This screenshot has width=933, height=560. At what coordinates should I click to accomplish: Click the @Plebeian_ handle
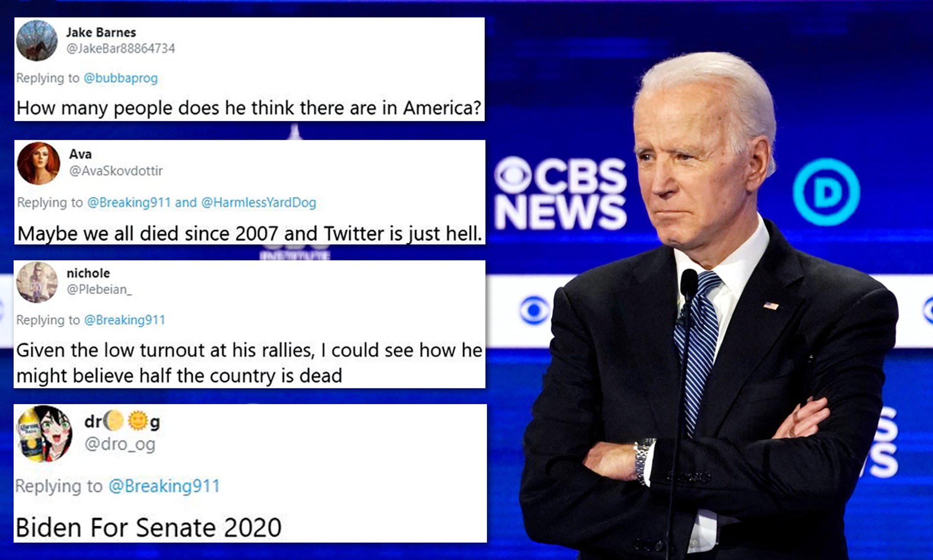click(x=99, y=289)
